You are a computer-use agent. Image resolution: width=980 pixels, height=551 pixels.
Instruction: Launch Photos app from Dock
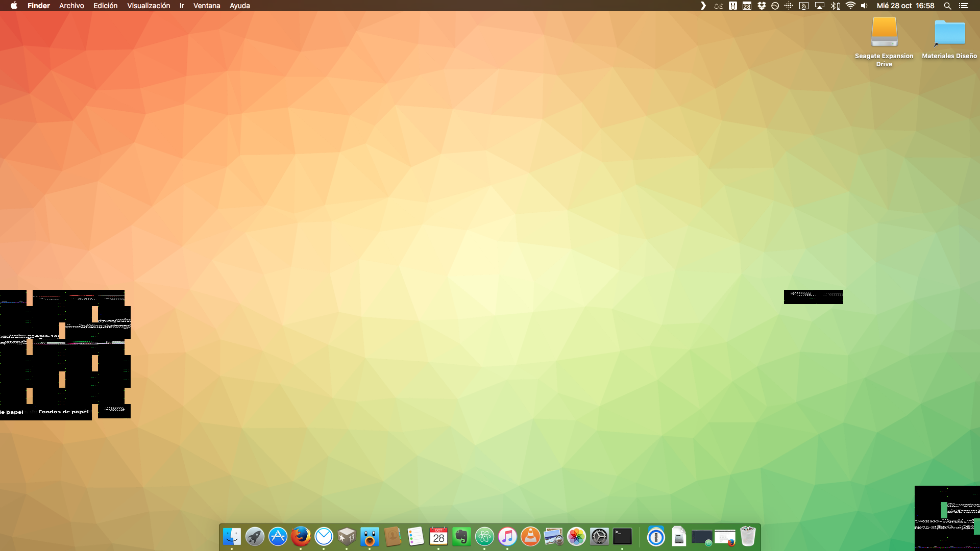coord(576,537)
